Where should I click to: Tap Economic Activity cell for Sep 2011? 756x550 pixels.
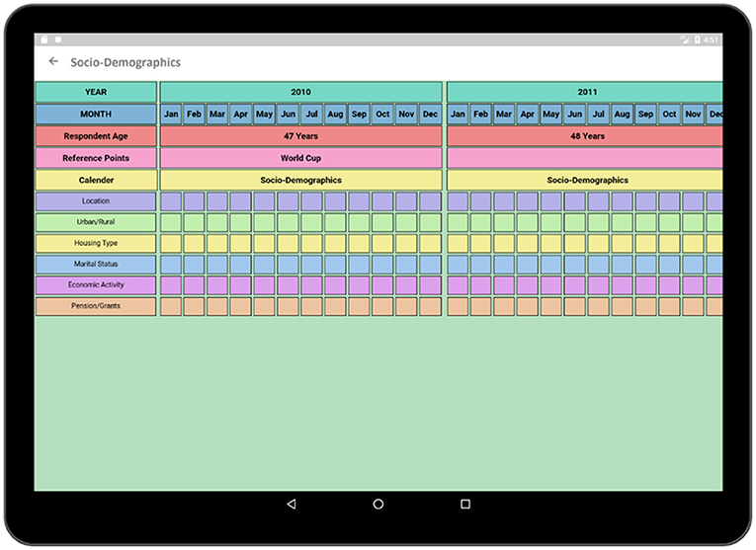pos(645,285)
